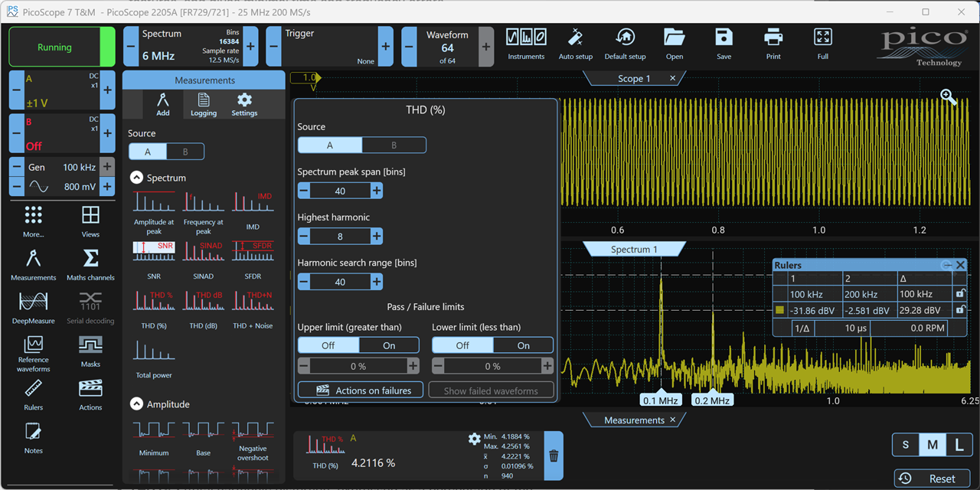The image size is (980, 490).
Task: Select the Spectrum 1 view tab
Action: 634,250
